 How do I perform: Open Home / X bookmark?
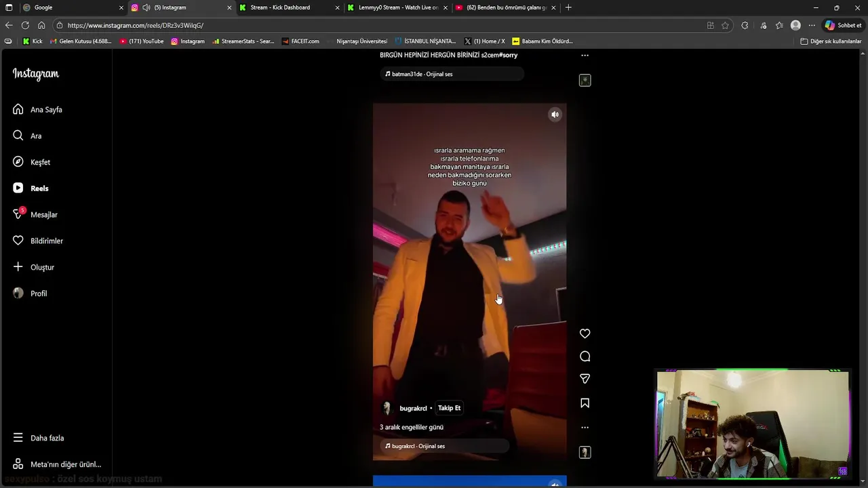coord(485,41)
